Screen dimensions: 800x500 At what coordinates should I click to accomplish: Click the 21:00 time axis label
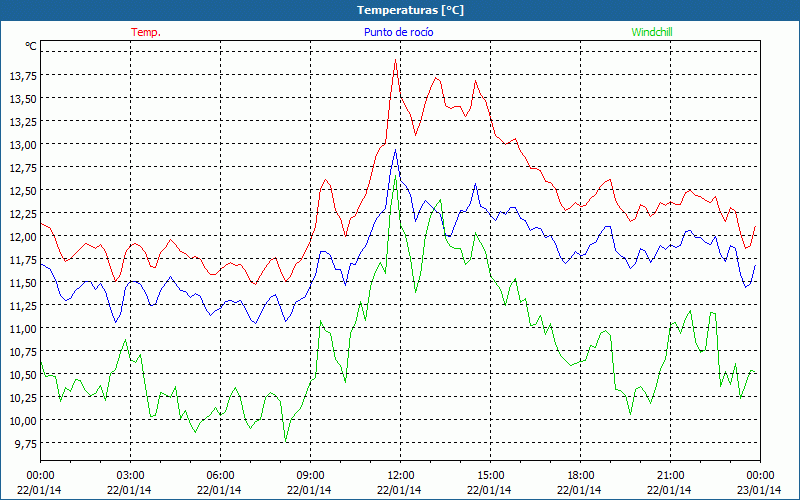pos(670,475)
